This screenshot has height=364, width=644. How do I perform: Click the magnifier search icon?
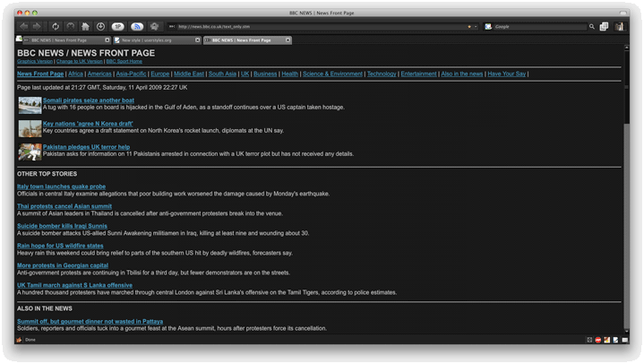[592, 26]
